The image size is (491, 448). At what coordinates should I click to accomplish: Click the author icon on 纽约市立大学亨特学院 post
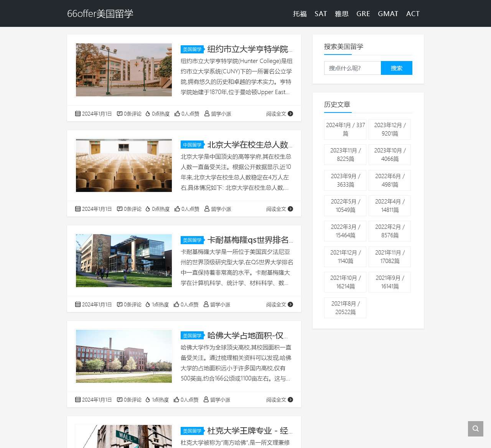(207, 114)
